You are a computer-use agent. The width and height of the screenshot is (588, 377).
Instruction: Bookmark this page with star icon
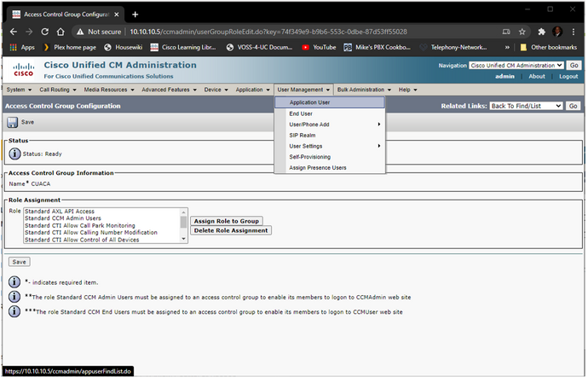point(522,32)
